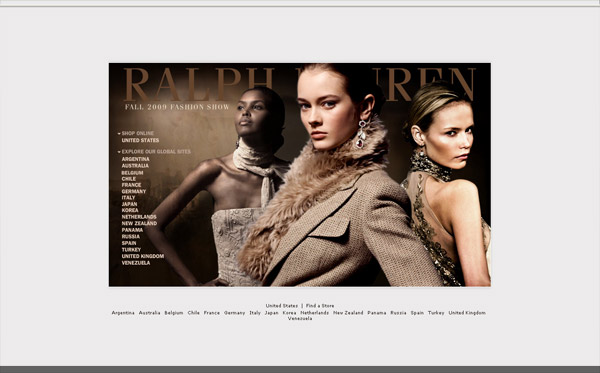Click the Panama footer link
The width and height of the screenshot is (600, 373).
377,313
